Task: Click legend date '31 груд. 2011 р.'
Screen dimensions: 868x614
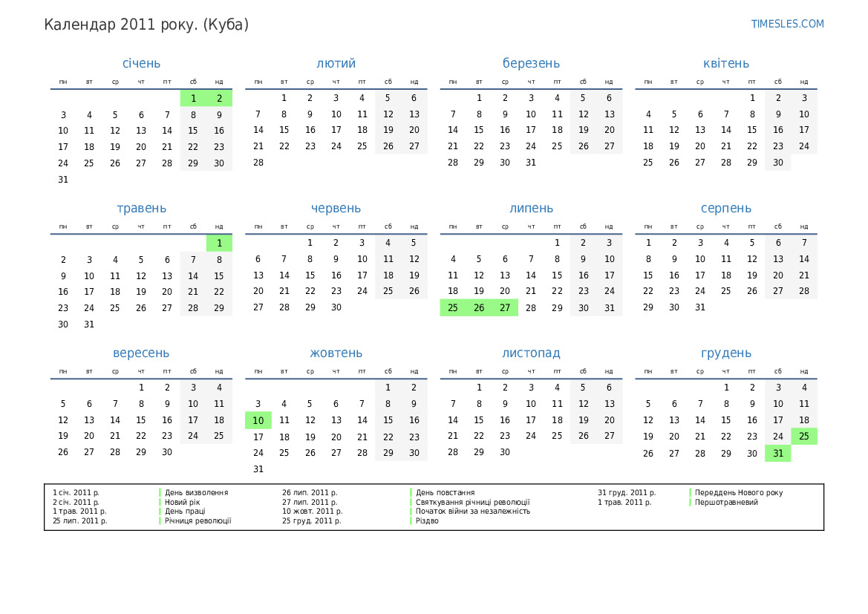Action: [x=627, y=493]
